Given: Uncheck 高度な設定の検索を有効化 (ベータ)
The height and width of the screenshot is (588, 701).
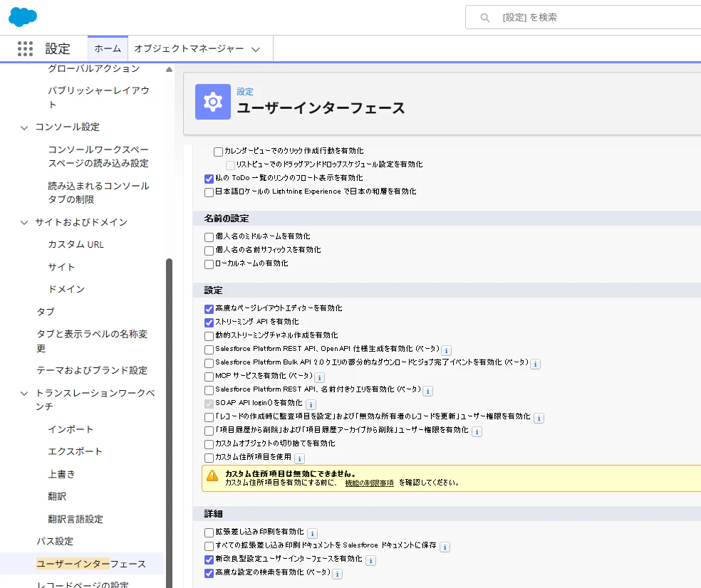Looking at the screenshot, I should (x=209, y=573).
